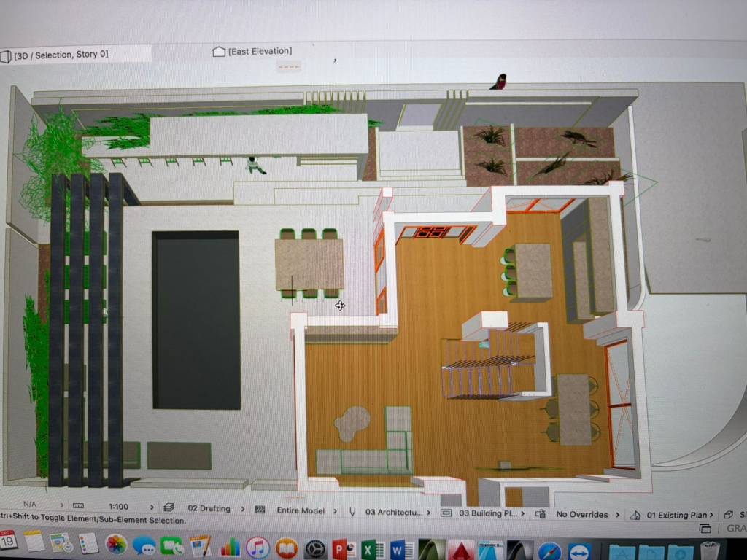This screenshot has height=560, width=747.
Task: Click the scale ruler icon beside 1:100
Action: (x=79, y=506)
